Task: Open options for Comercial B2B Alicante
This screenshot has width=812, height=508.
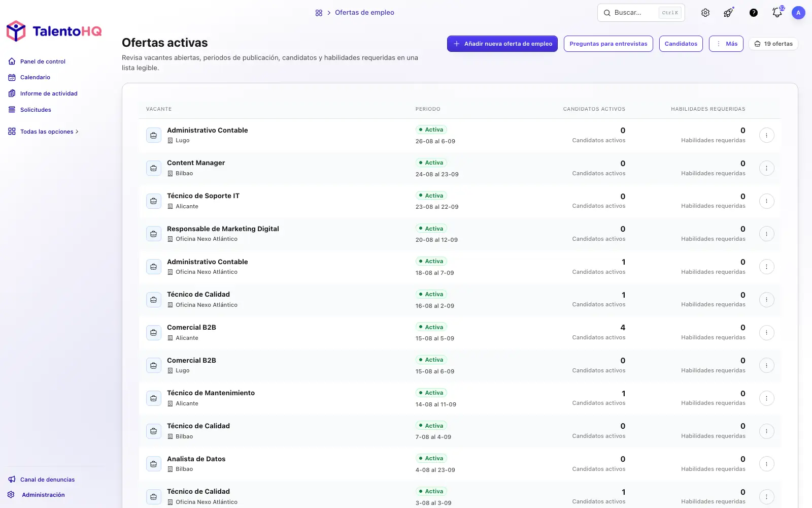Action: pyautogui.click(x=766, y=333)
